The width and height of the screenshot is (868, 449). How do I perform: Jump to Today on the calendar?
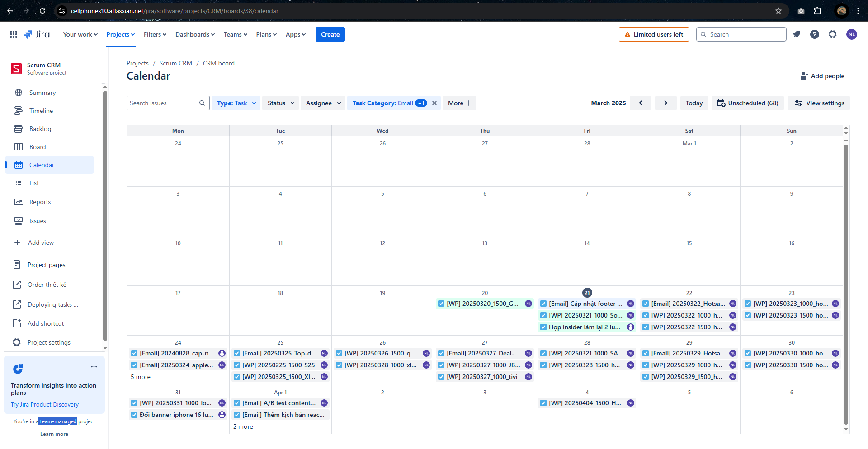tap(694, 103)
